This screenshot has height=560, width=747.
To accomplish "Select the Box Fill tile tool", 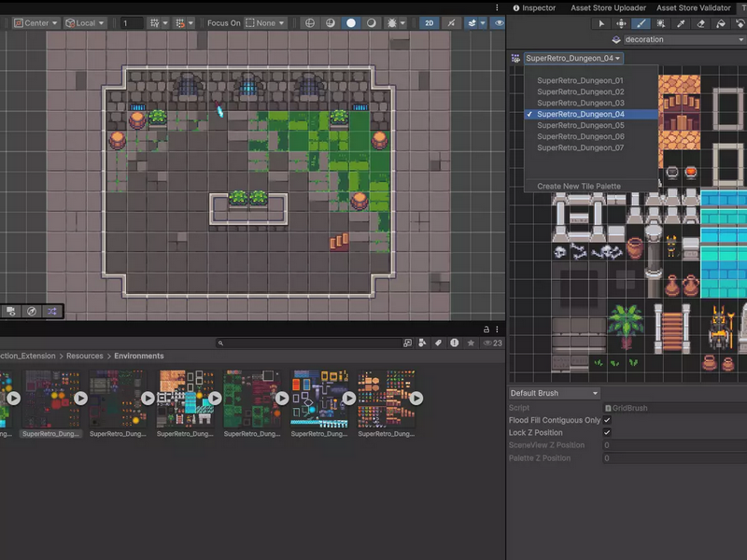I will pos(661,23).
